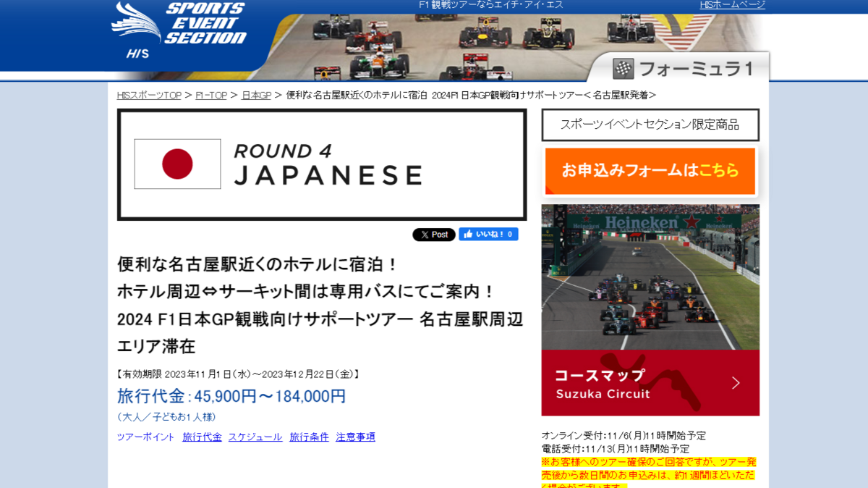Open the コースマップ Suzuka Circuit banner
This screenshot has width=868, height=488.
click(650, 383)
